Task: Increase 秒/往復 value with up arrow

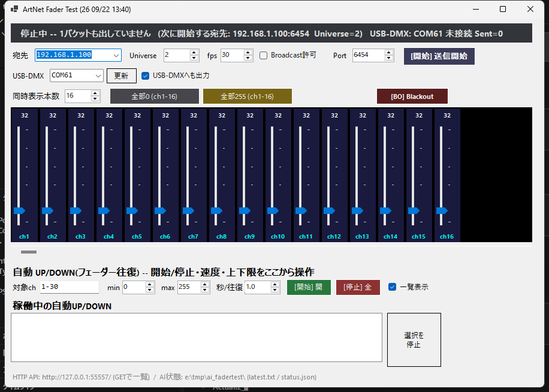Action: tap(275, 285)
